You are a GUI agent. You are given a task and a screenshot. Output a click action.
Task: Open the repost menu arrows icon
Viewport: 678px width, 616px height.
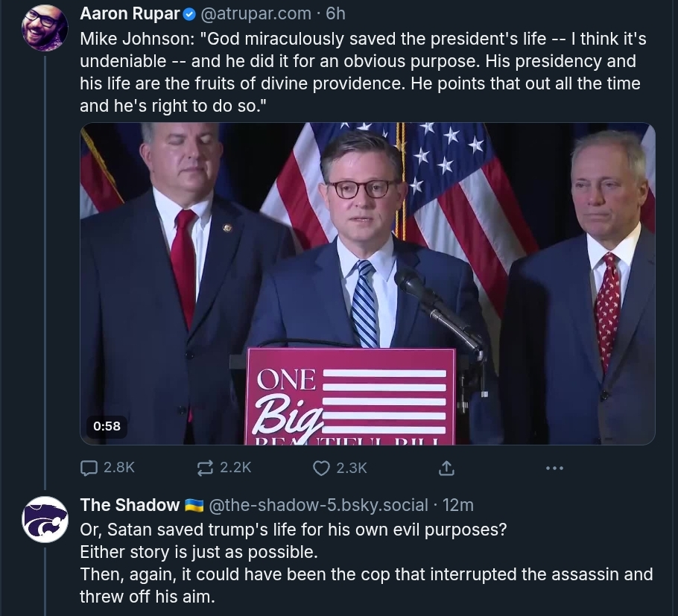pyautogui.click(x=204, y=468)
